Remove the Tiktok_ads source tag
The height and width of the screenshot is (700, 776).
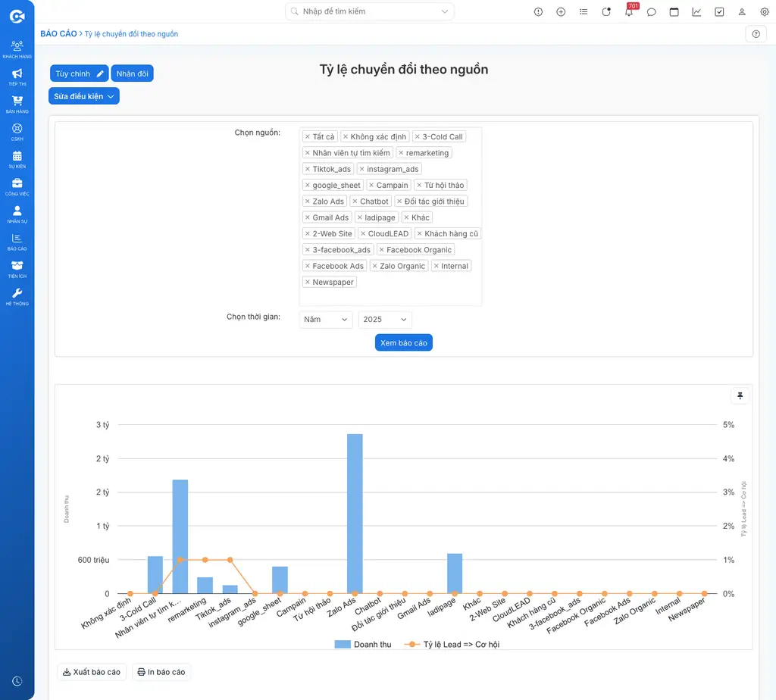tap(308, 169)
